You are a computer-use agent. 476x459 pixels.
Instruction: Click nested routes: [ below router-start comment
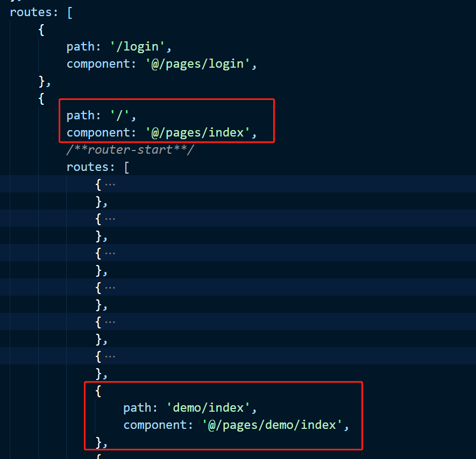coord(98,167)
